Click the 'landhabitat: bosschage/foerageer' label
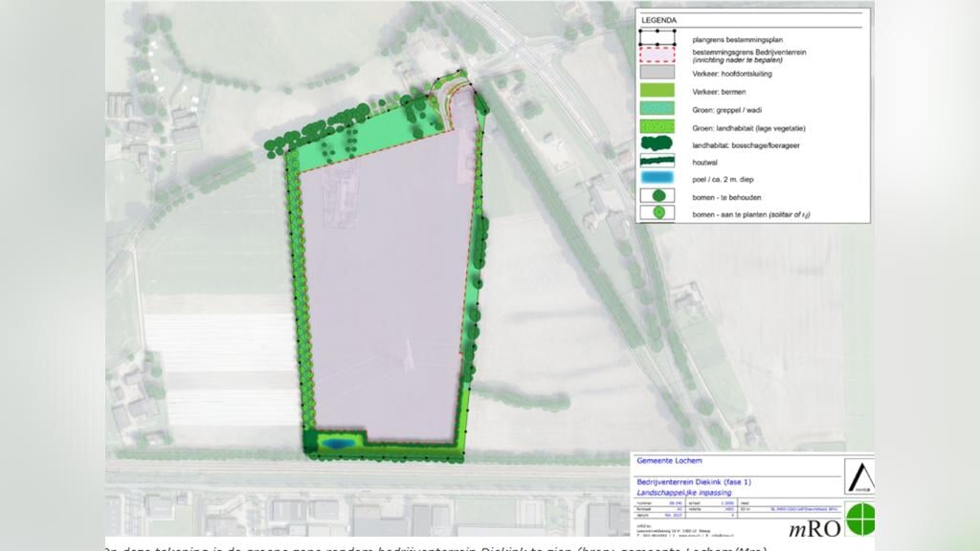Viewport: 980px width, 551px height. coord(746,145)
